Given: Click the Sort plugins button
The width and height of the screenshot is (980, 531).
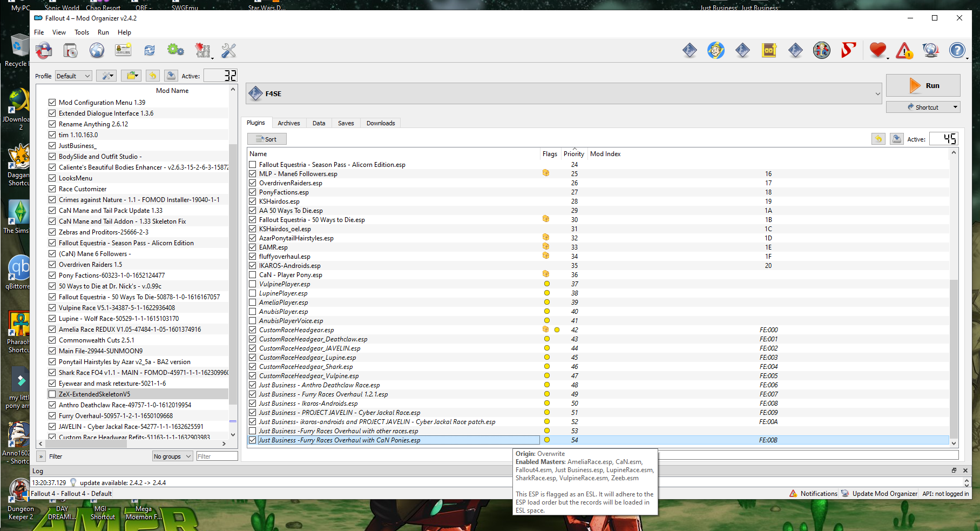Looking at the screenshot, I should tap(267, 139).
